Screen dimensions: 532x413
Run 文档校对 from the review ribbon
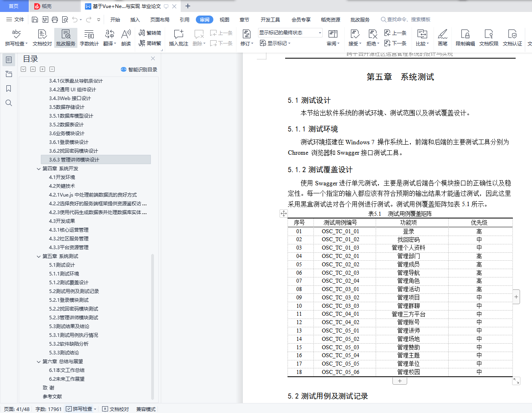click(x=42, y=38)
